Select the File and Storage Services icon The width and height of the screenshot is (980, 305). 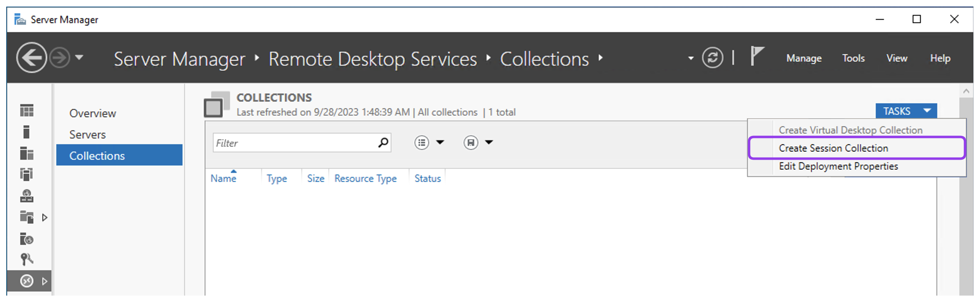(x=27, y=217)
